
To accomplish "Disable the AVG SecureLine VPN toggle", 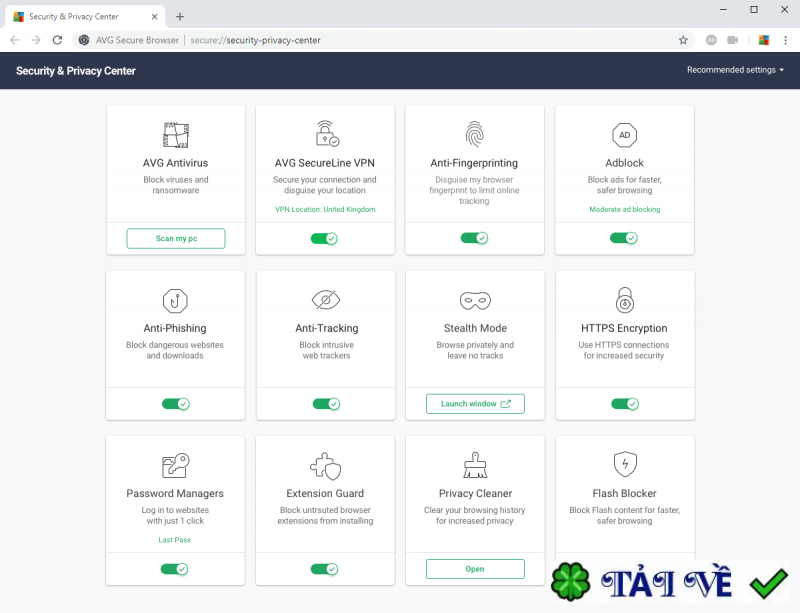I will [324, 238].
